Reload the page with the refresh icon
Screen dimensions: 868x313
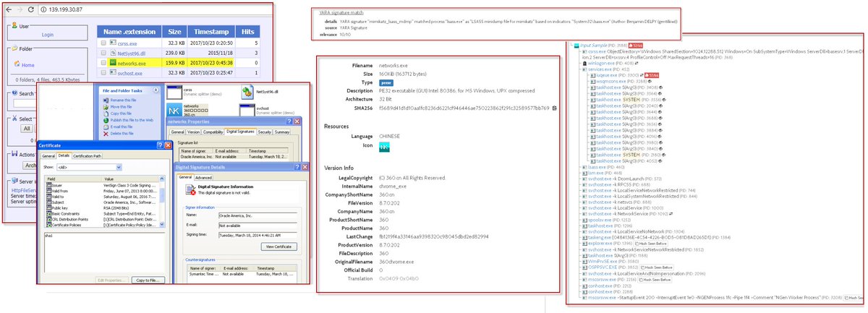[31, 9]
